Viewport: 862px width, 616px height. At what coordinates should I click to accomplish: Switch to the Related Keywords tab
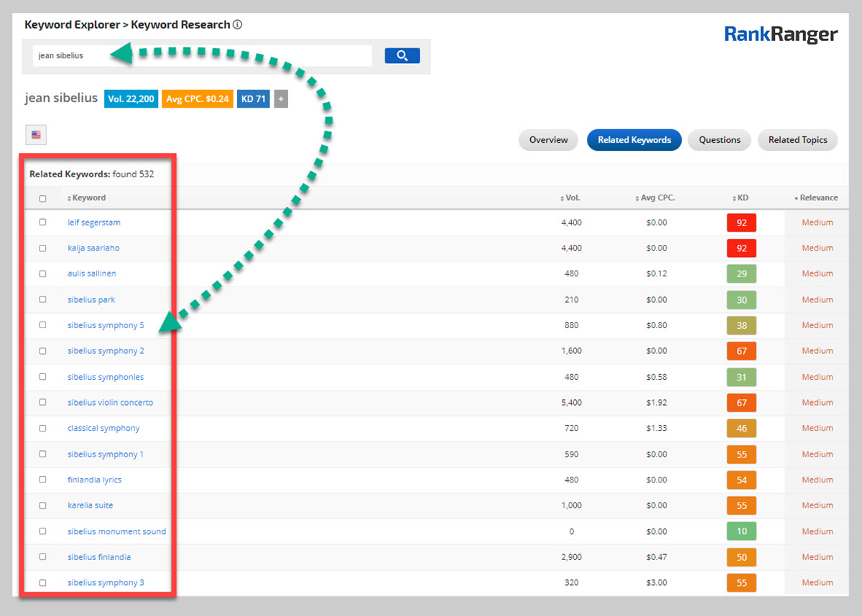(x=634, y=140)
